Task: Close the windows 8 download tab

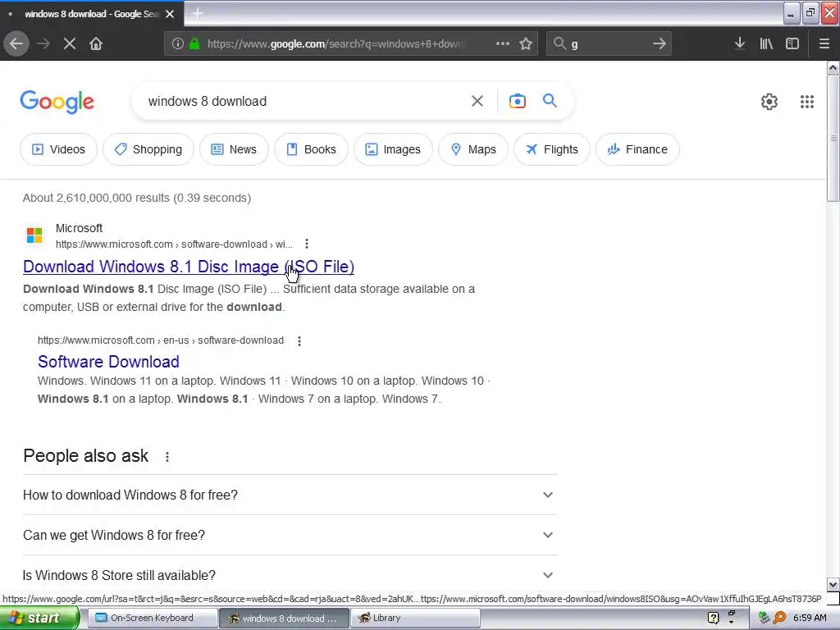Action: tap(170, 14)
